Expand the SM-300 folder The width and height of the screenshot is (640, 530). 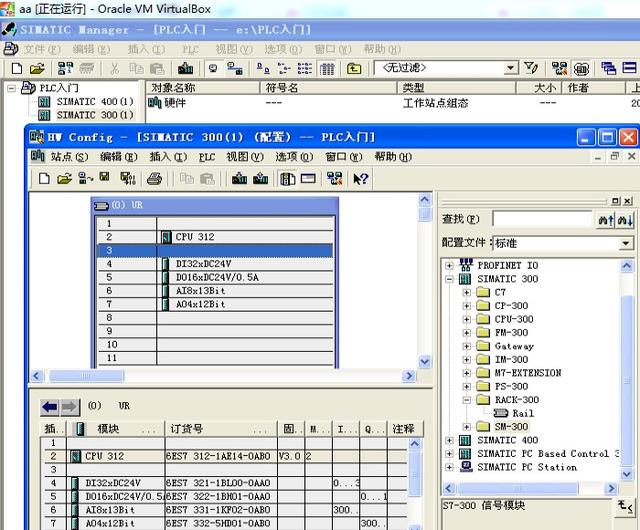pyautogui.click(x=467, y=427)
